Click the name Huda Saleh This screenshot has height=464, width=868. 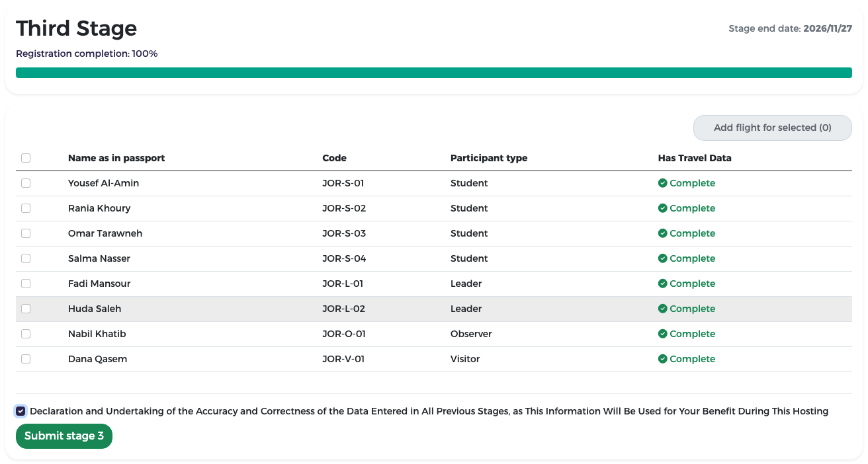(x=95, y=309)
